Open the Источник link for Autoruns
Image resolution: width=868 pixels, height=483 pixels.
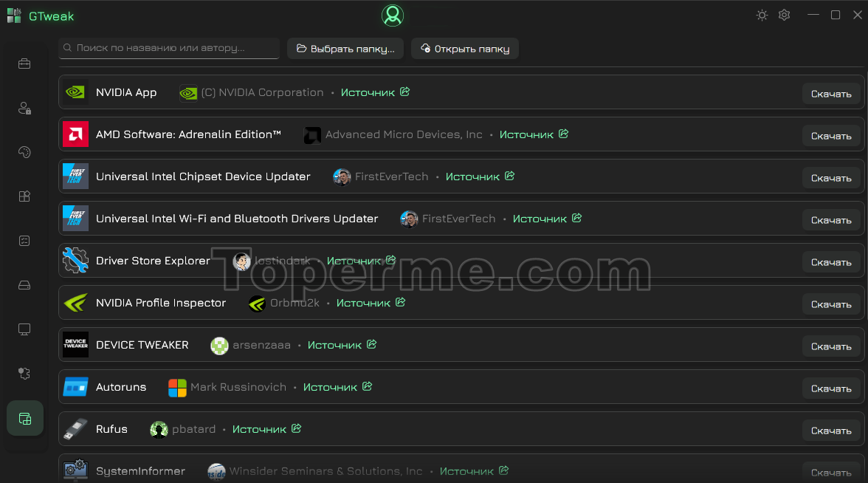pyautogui.click(x=338, y=387)
